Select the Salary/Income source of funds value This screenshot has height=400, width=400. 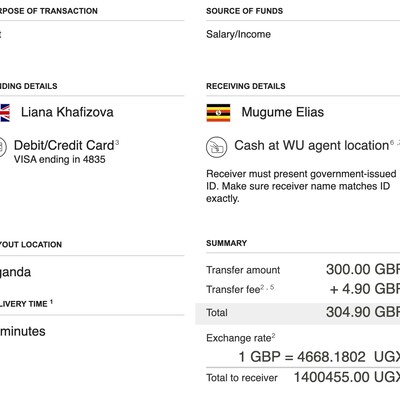[238, 34]
